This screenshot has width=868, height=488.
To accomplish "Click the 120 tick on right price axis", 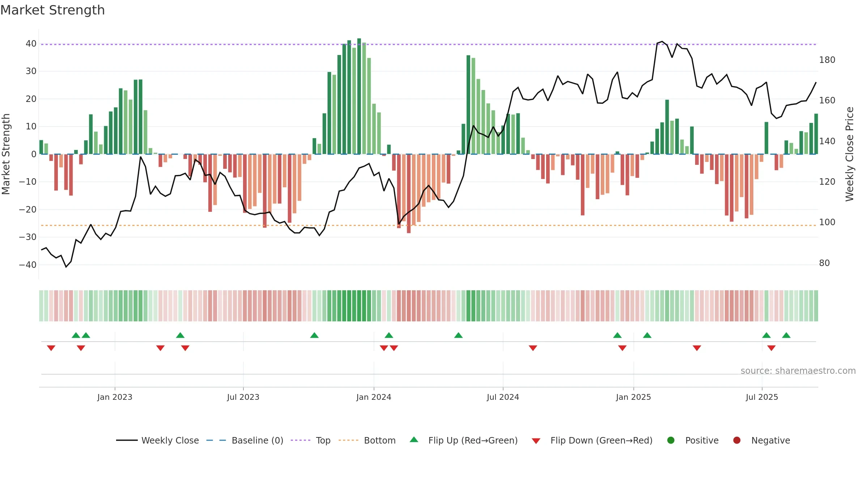I will [827, 182].
